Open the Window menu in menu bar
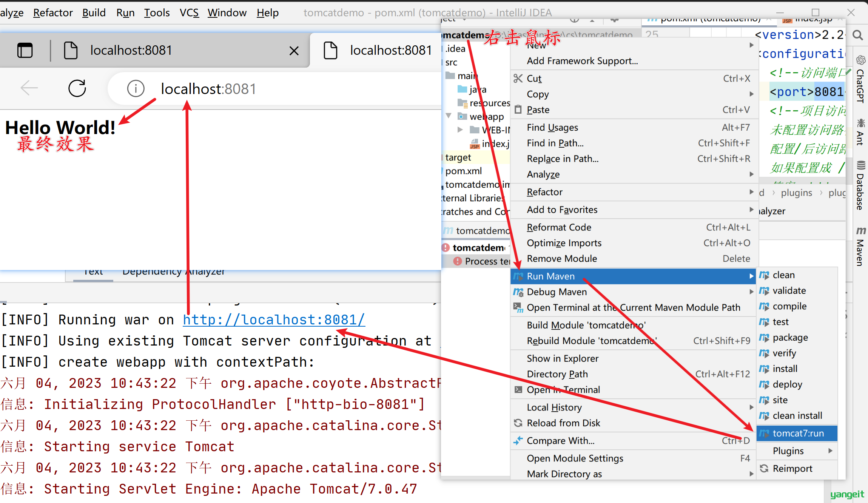This screenshot has height=503, width=868. click(x=227, y=13)
